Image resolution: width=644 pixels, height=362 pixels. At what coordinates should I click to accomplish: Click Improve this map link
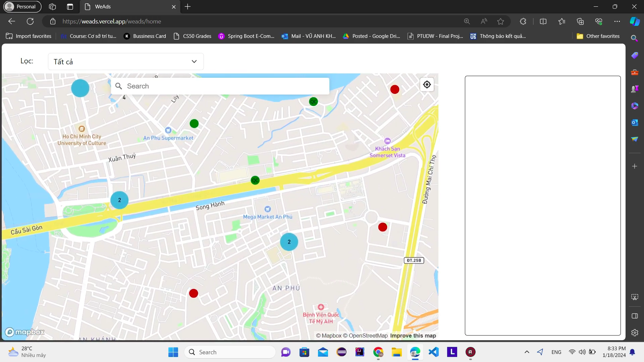tap(413, 336)
